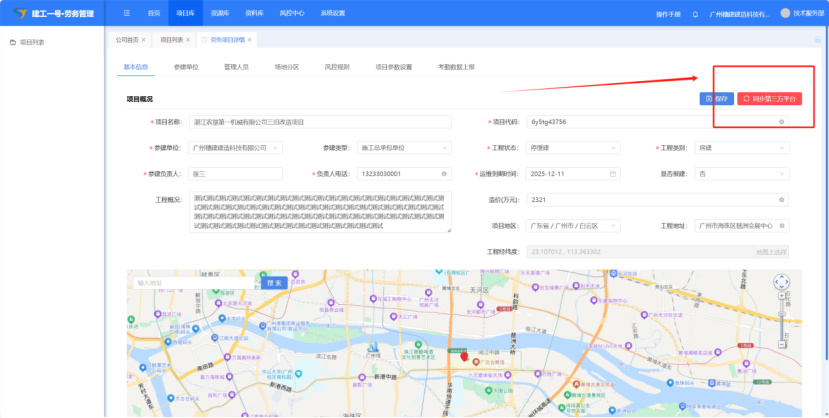Click the user avatar icon

[x=785, y=14]
